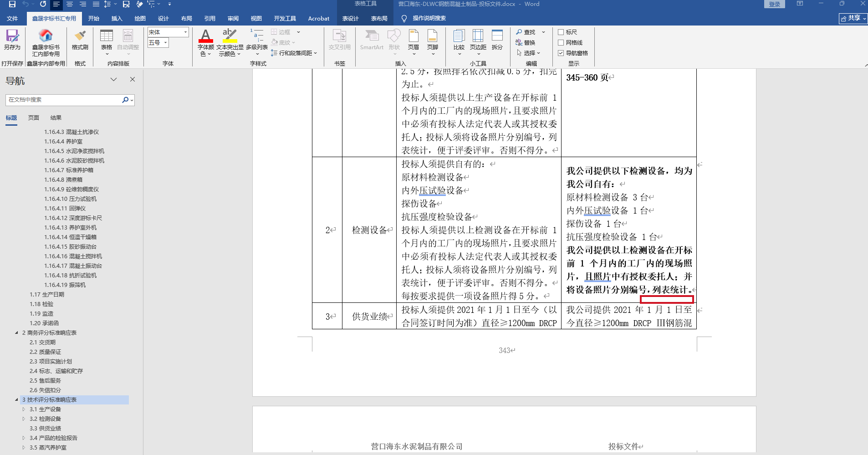The image size is (868, 455).
Task: Uncheck the 导航窗格 navigation pane checkbox
Action: click(561, 53)
